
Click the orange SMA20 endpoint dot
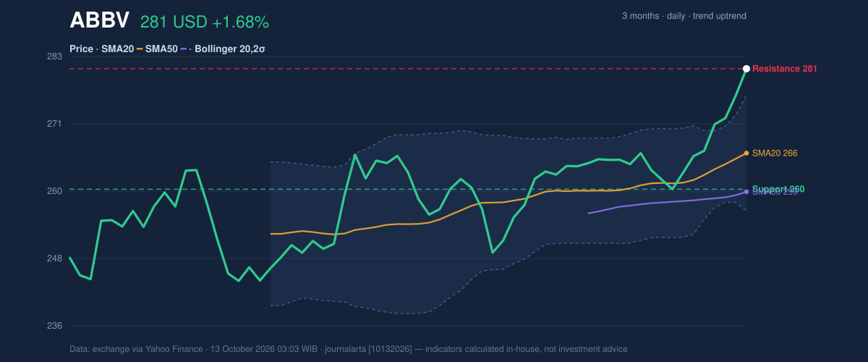pos(746,153)
